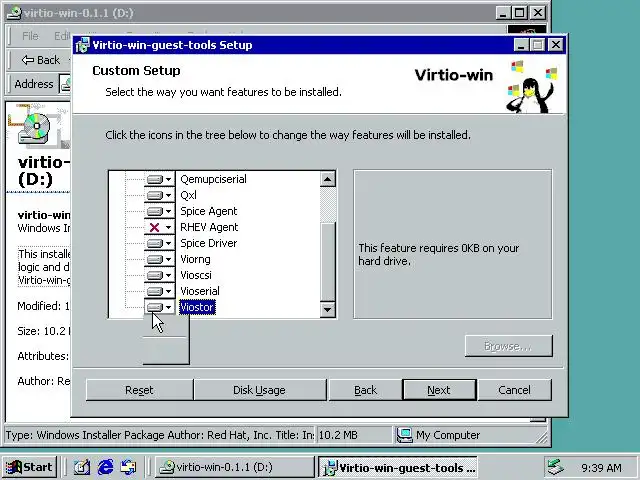The width and height of the screenshot is (640, 480).
Task: Select the Vioscsi feature label
Action: tap(196, 275)
